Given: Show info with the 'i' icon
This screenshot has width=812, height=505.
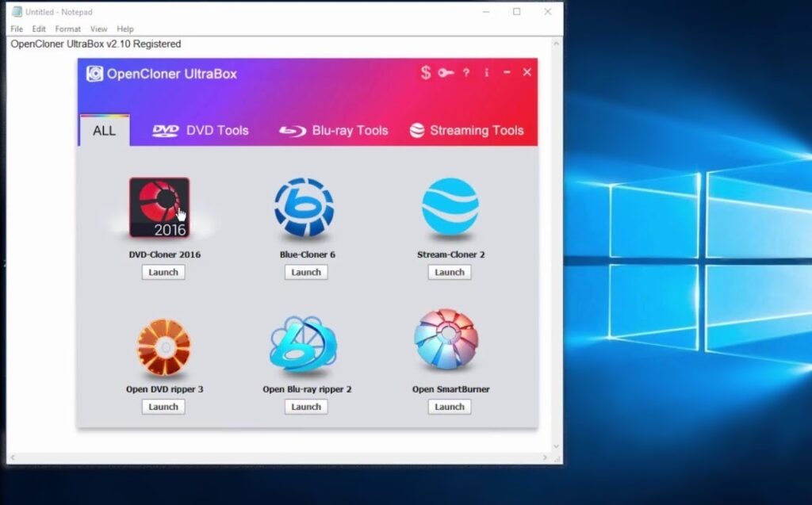Looking at the screenshot, I should pyautogui.click(x=486, y=72).
